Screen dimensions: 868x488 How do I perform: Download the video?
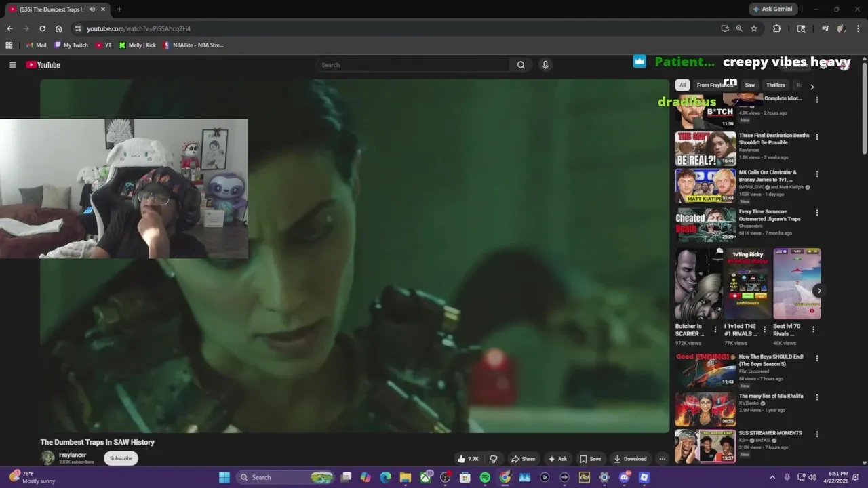pos(630,459)
